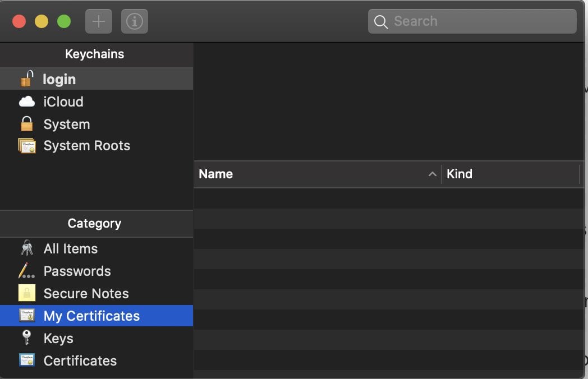Click the Certificates category icon
Screen dimensions: 588x379
[27, 360]
